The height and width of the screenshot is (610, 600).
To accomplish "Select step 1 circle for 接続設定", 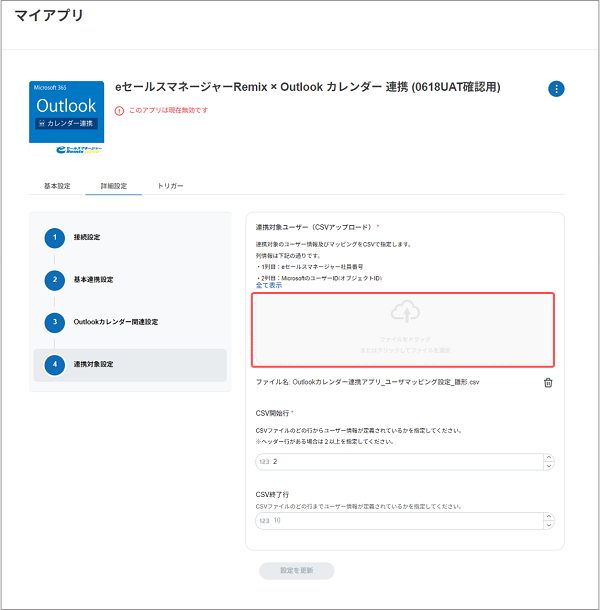I will pyautogui.click(x=54, y=237).
